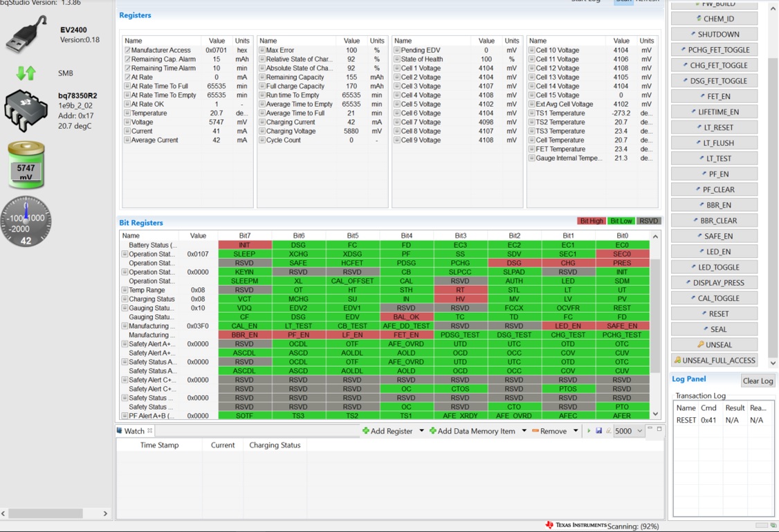Toggle Cell 10 Voltage checkbox

point(531,51)
